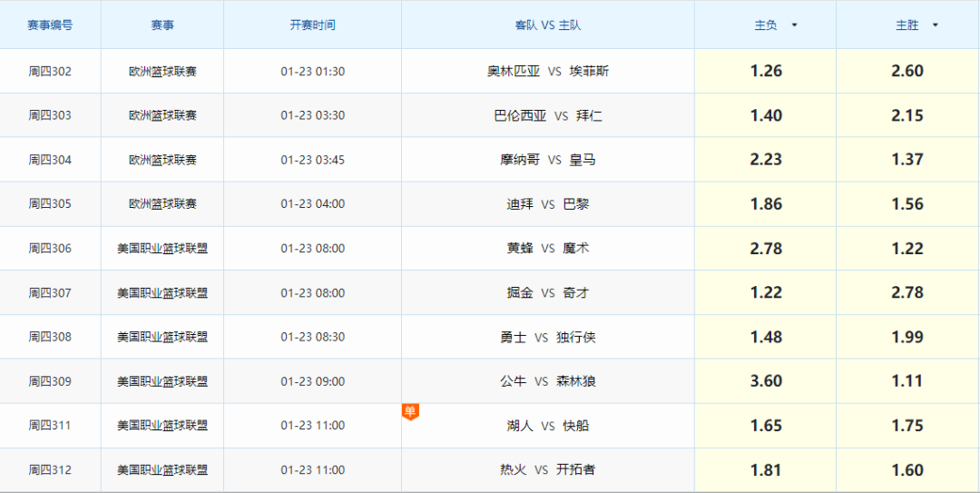Open the 主负 column dropdown arrow
Screen dimensions: 980x493
coord(794,25)
